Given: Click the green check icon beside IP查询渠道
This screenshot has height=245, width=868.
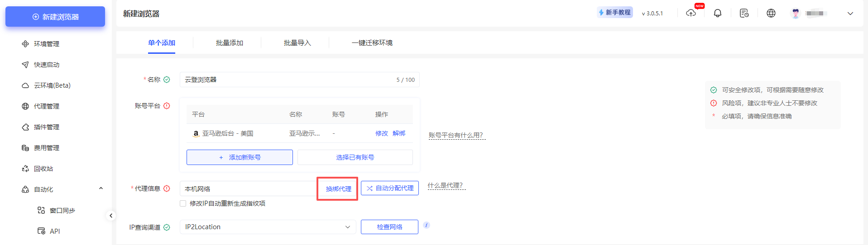Looking at the screenshot, I should tap(167, 227).
